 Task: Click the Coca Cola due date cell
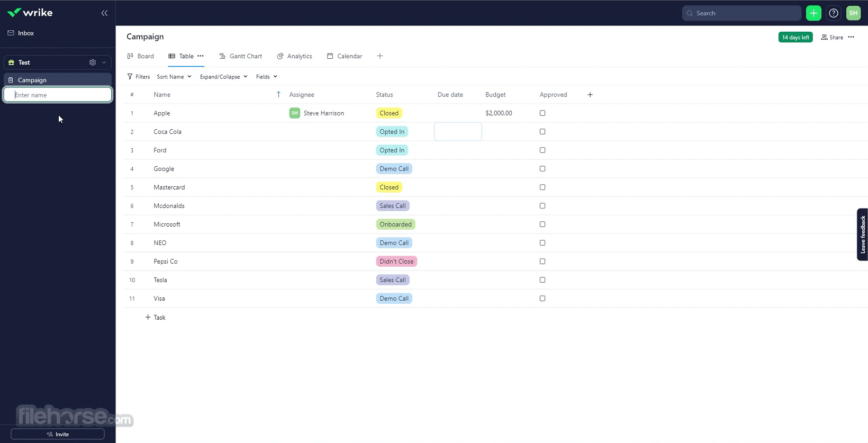458,132
